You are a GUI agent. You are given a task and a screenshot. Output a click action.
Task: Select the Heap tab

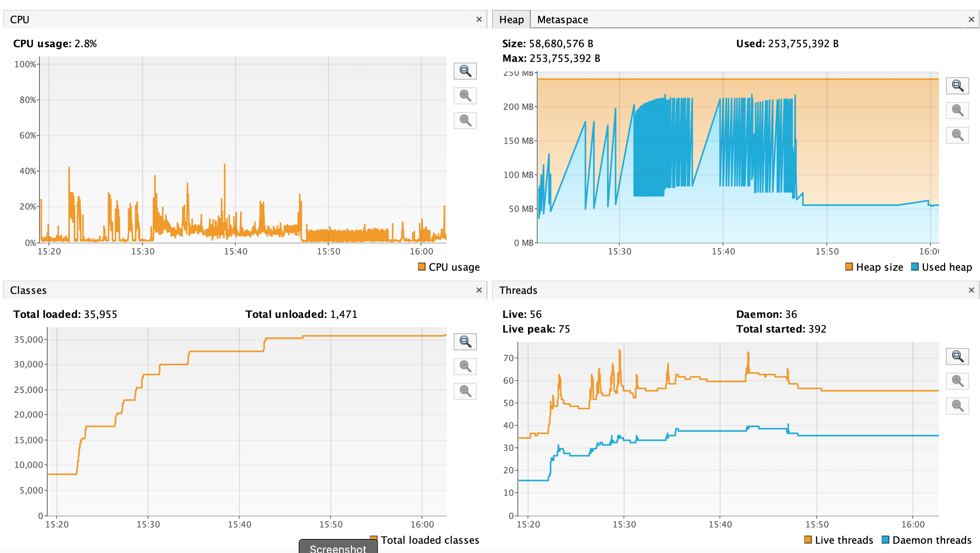coord(511,20)
